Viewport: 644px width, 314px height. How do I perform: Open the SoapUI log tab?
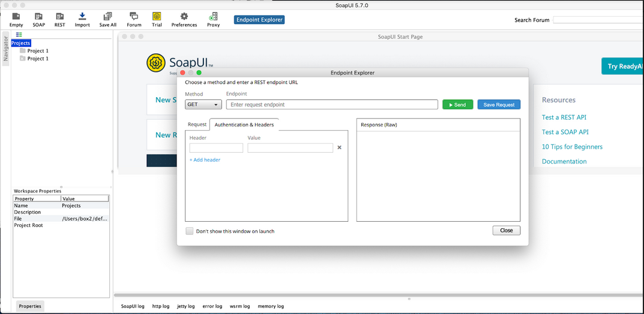(x=133, y=306)
